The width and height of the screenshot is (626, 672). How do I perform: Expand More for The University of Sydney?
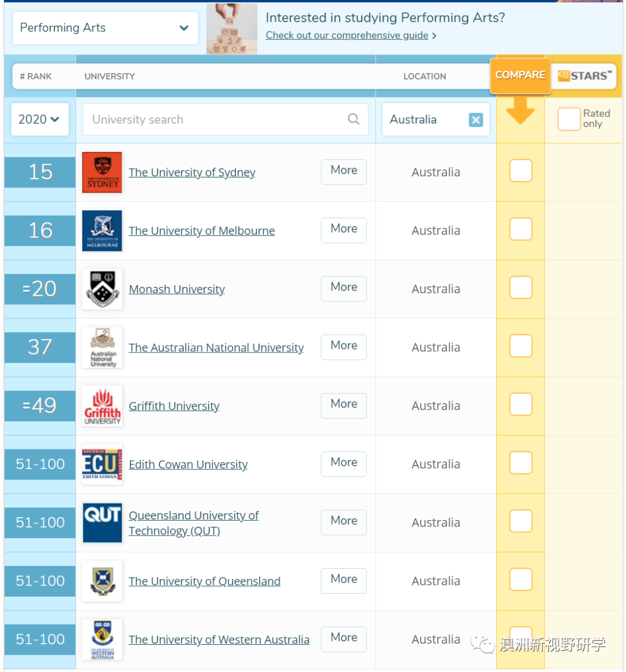point(344,172)
